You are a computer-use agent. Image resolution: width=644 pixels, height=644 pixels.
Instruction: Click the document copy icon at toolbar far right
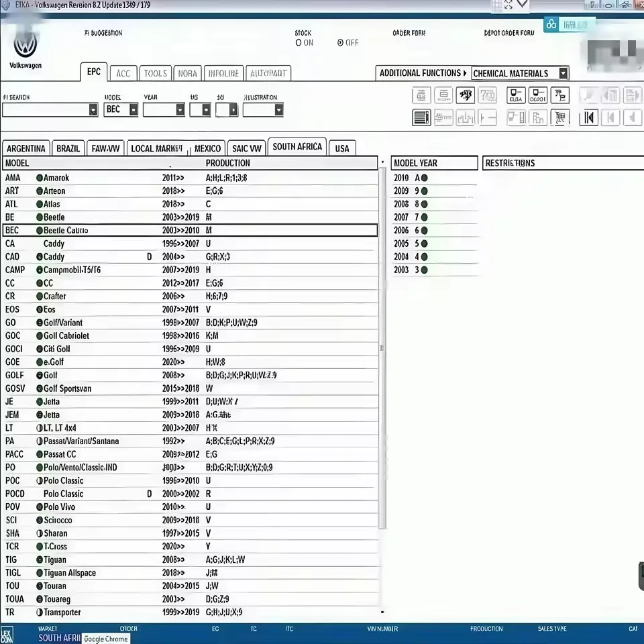click(633, 95)
